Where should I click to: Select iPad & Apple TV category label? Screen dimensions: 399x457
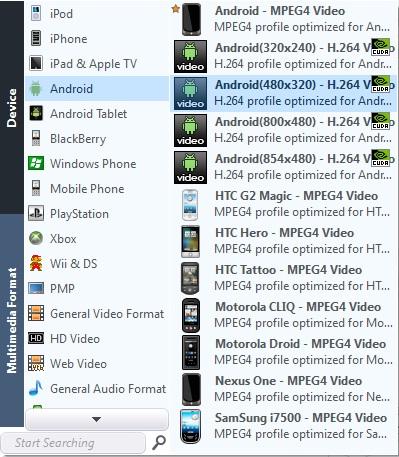tap(93, 64)
